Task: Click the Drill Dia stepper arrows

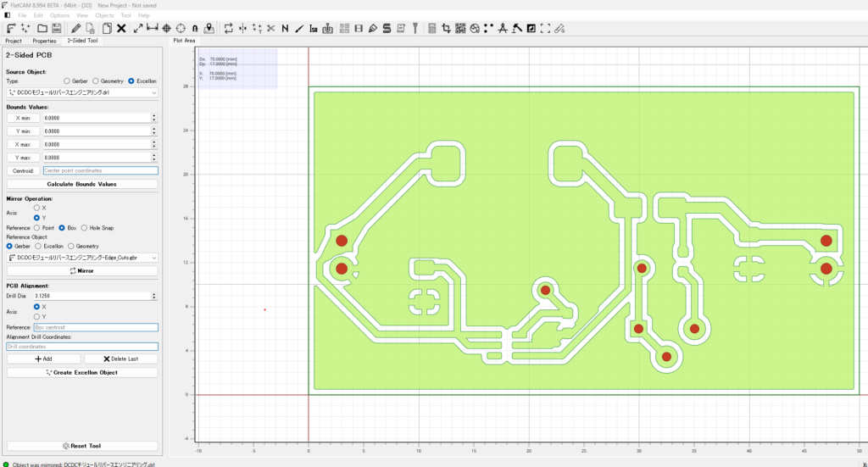Action: (x=154, y=296)
